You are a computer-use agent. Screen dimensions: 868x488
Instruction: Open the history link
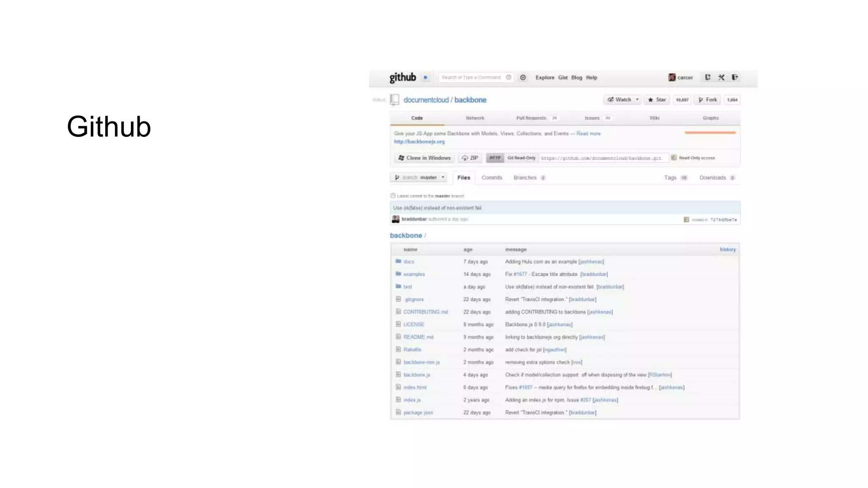(x=727, y=250)
